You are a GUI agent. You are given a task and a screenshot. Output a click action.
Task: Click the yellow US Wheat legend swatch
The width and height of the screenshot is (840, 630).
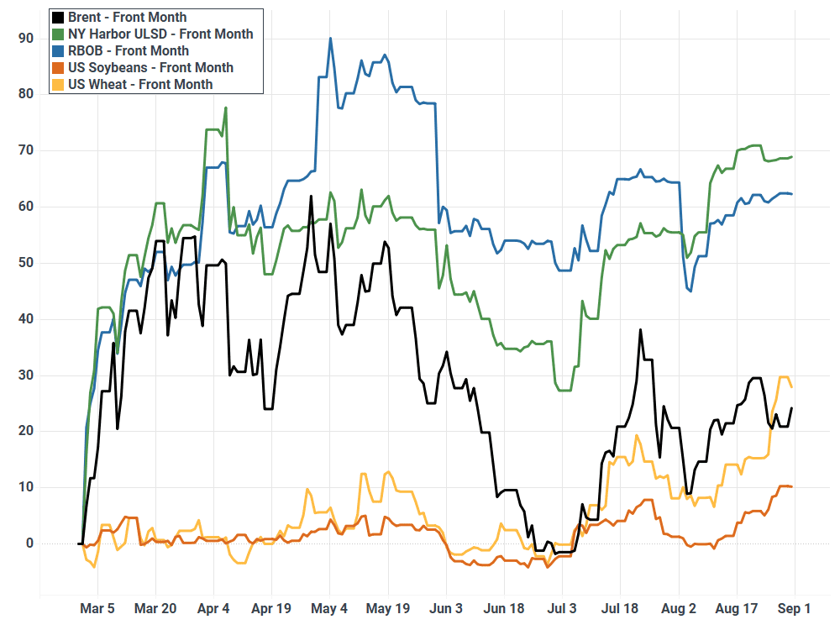pos(58,85)
